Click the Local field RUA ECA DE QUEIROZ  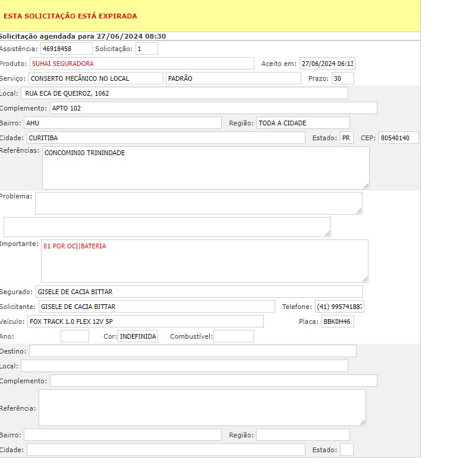pos(184,93)
